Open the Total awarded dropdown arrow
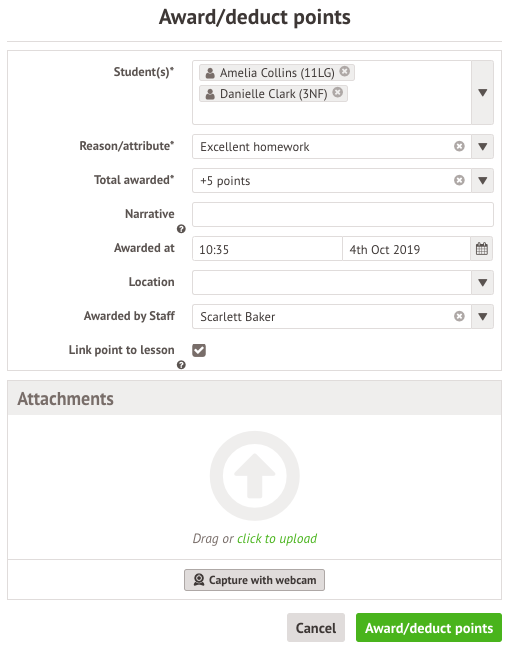The width and height of the screenshot is (513, 652). [482, 180]
